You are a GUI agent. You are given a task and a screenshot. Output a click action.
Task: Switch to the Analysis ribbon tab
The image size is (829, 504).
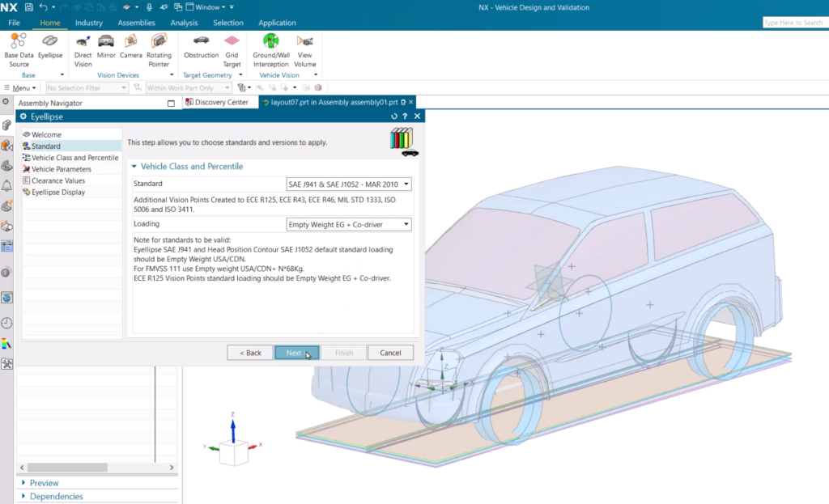(x=185, y=23)
